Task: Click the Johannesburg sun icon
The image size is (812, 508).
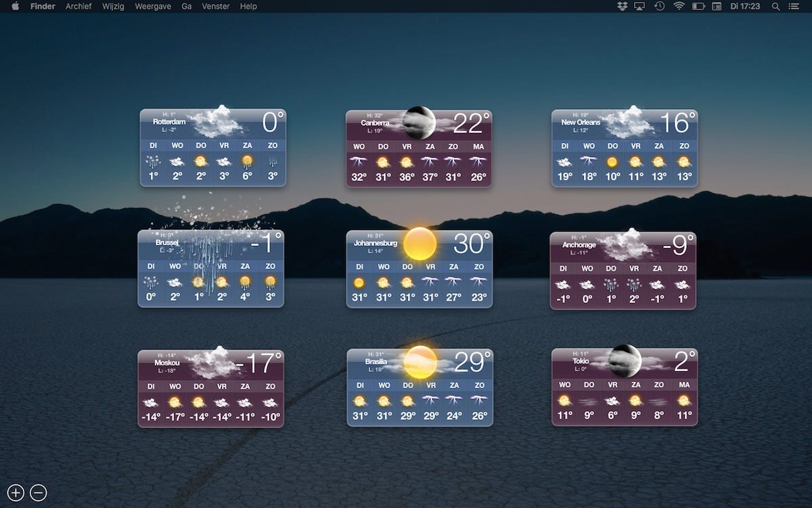Action: pyautogui.click(x=420, y=244)
